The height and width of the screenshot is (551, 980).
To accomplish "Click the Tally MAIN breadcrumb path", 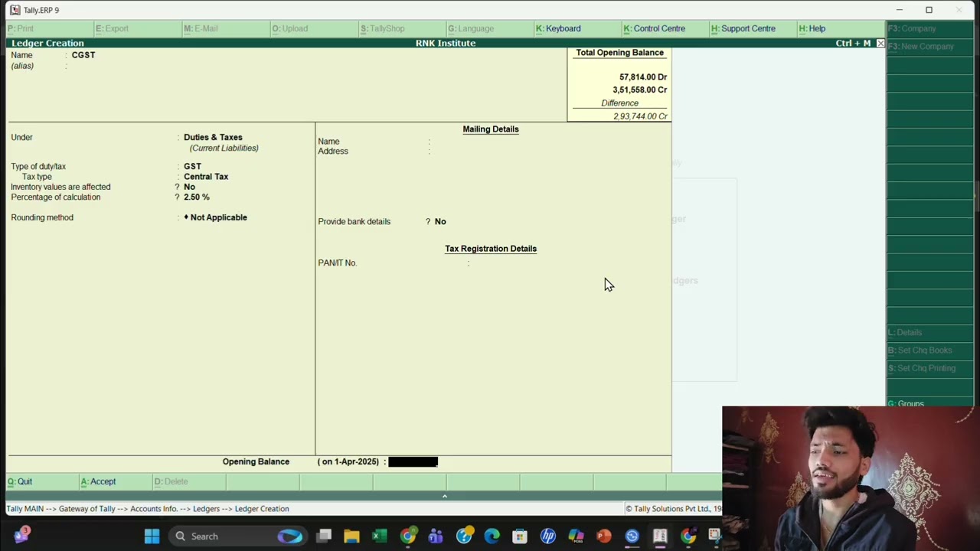I will (148, 509).
